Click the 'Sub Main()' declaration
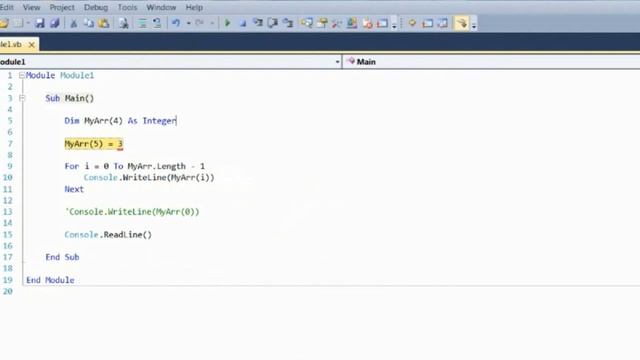This screenshot has width=640, height=360. pos(70,98)
